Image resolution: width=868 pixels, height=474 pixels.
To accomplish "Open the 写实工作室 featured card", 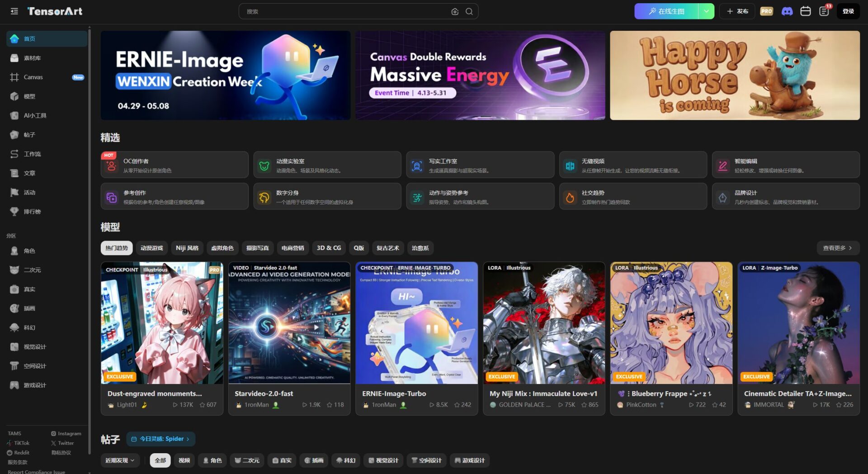I will click(480, 165).
